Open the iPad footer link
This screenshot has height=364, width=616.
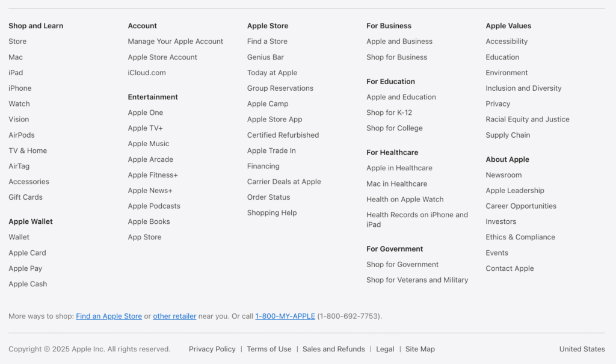click(16, 73)
